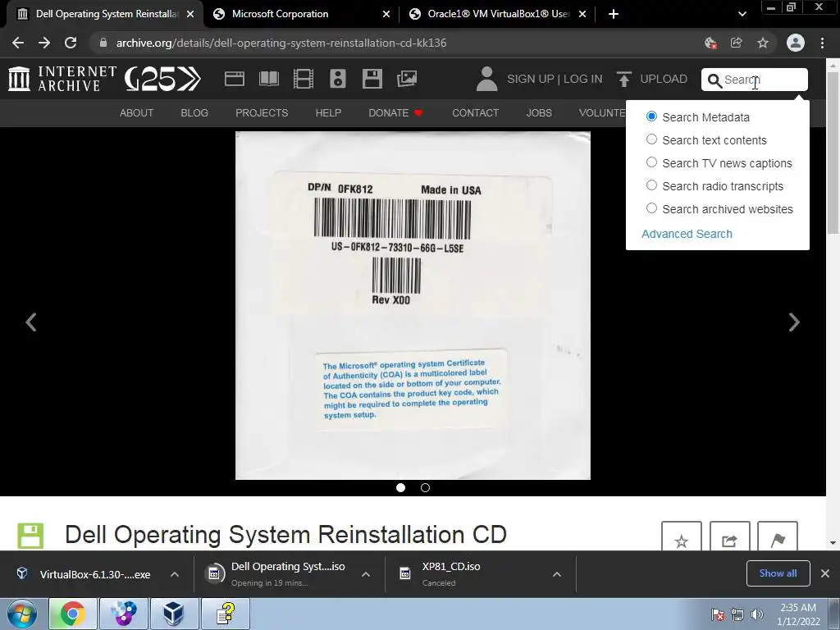Click SIGN UP link
The image size is (840, 630).
pyautogui.click(x=531, y=79)
